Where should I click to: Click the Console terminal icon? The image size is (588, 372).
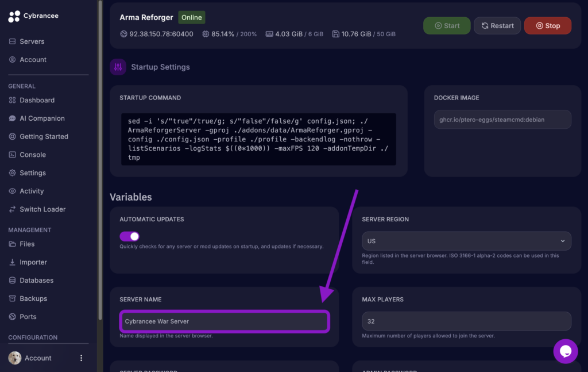click(13, 155)
